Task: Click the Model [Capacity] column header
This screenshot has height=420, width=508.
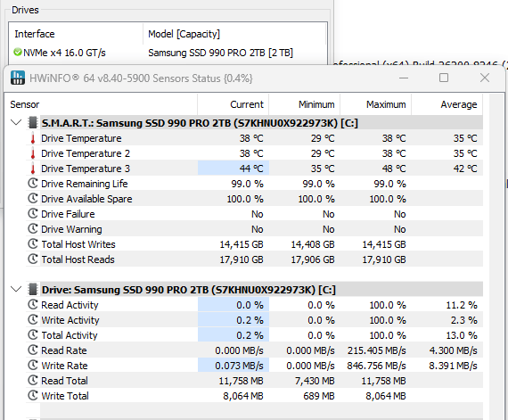Action: 234,34
